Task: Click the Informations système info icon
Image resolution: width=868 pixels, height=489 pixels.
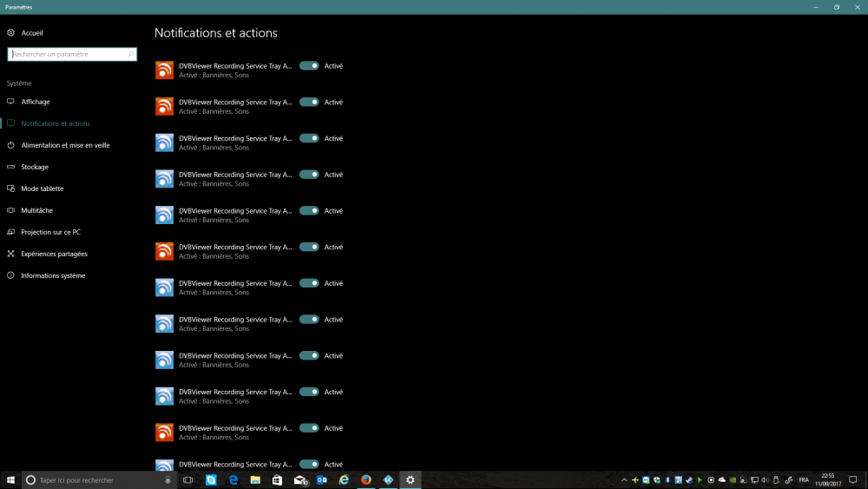Action: [x=10, y=275]
